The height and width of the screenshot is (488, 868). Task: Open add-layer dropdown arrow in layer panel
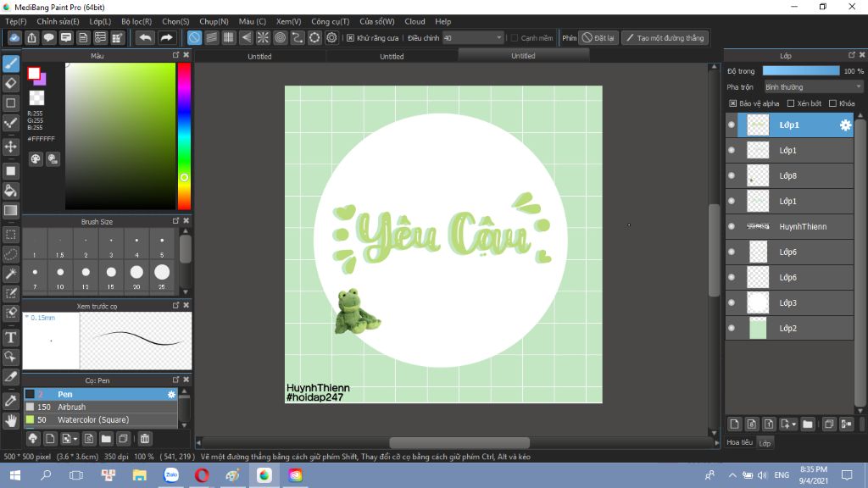(793, 424)
